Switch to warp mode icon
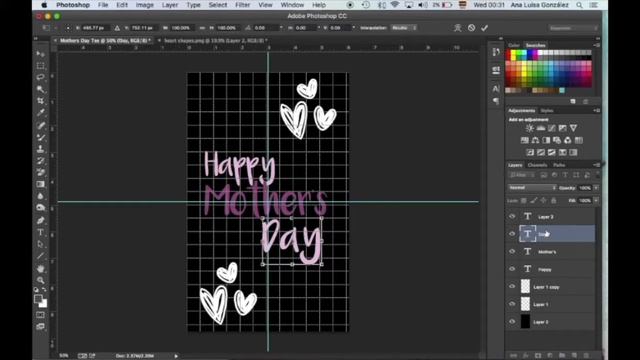Screen dimensions: 640x360 (458, 28)
